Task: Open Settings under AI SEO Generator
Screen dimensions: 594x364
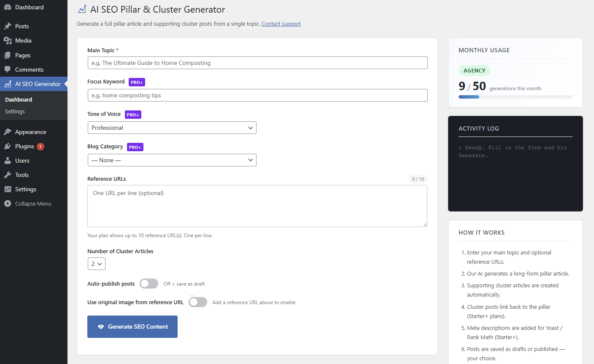Action: tap(15, 111)
